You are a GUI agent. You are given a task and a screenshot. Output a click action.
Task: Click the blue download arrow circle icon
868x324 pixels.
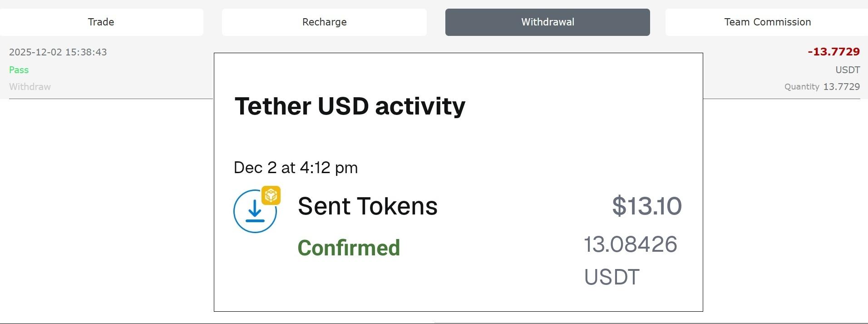(255, 212)
